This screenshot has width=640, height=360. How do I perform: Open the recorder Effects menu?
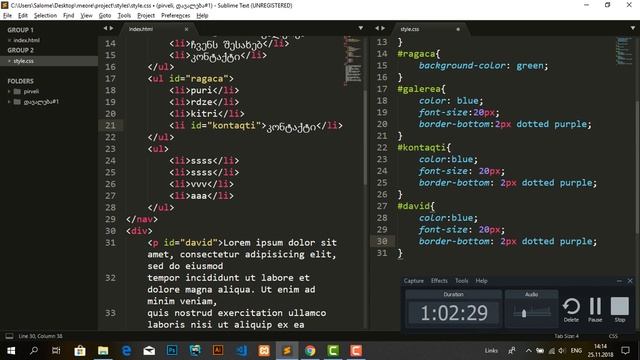[x=439, y=281]
